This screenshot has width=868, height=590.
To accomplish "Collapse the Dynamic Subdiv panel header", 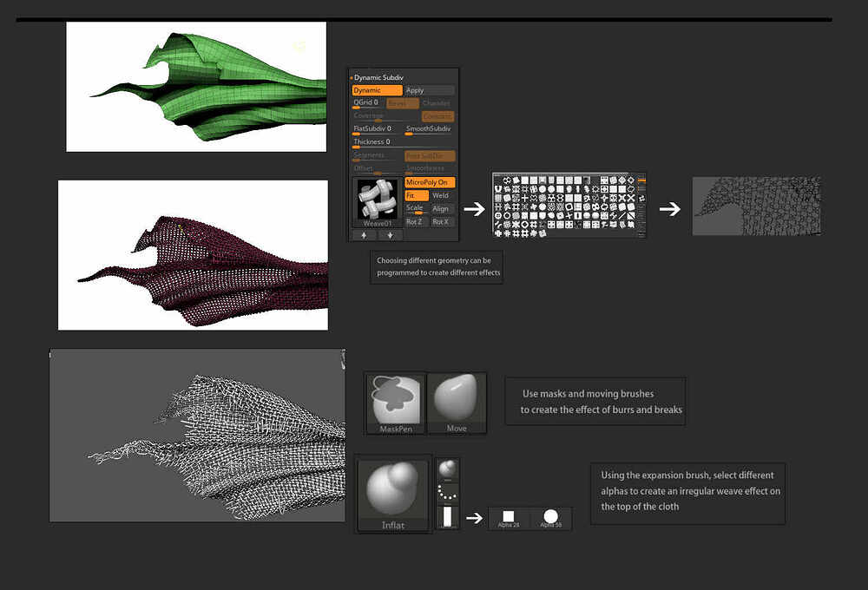I will point(378,77).
